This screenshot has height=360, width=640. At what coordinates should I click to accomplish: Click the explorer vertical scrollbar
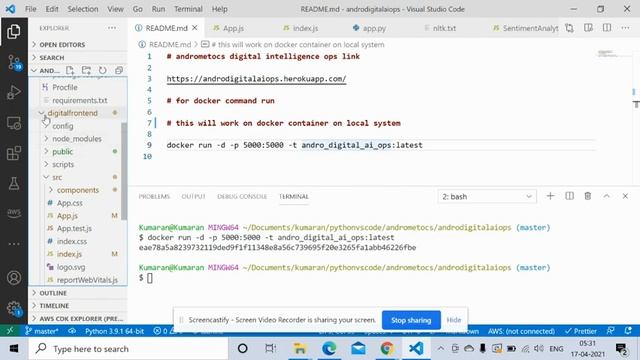(x=124, y=171)
